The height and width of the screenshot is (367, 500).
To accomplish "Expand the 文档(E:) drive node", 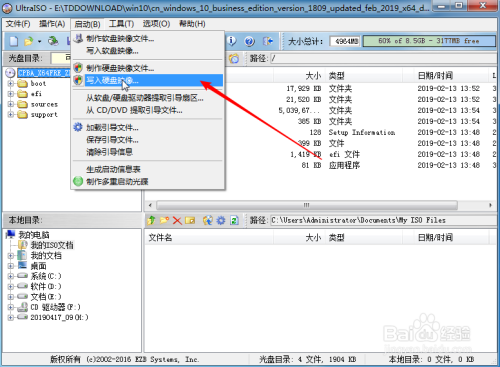I will click(11, 297).
